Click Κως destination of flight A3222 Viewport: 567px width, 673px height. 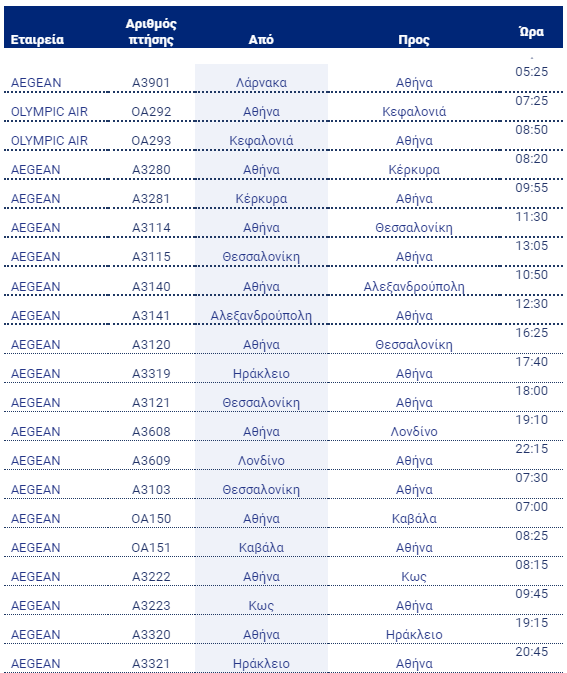point(414,576)
